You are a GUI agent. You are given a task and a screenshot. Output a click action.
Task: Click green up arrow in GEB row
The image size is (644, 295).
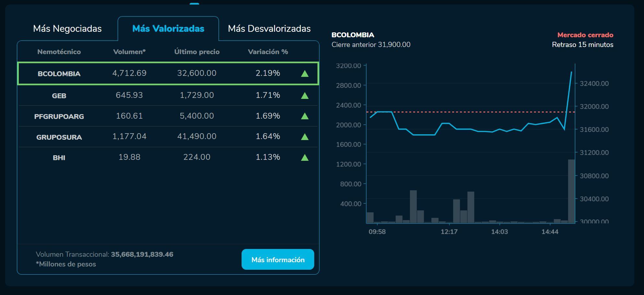coord(304,96)
